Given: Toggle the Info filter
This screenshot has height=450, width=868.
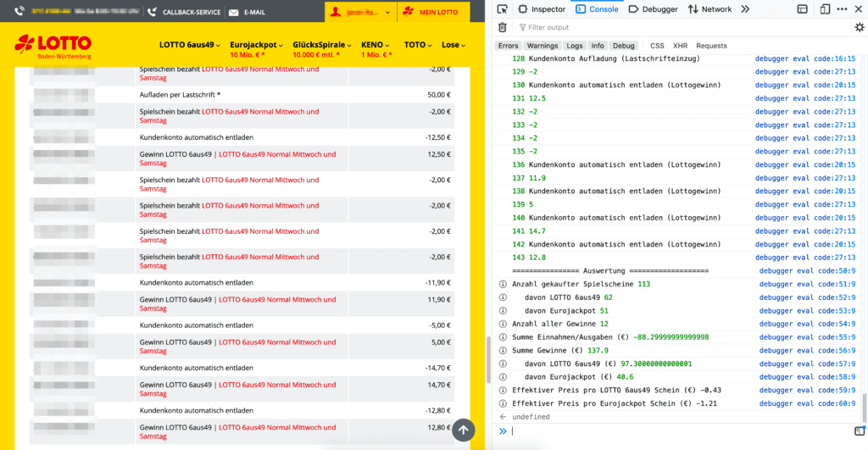Looking at the screenshot, I should click(598, 46).
